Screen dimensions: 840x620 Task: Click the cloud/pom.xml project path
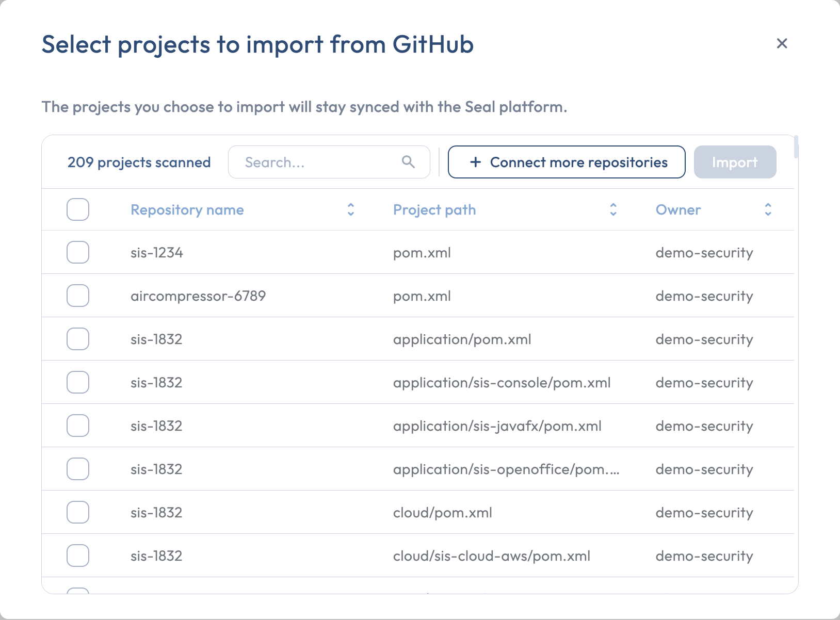pyautogui.click(x=443, y=513)
